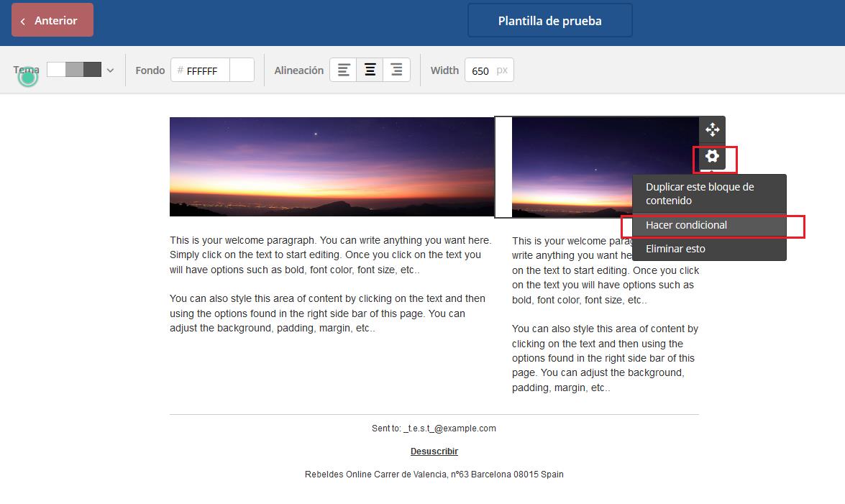Image resolution: width=845 pixels, height=504 pixels.
Task: Choose "Hacer condicional" from menu
Action: 686,225
